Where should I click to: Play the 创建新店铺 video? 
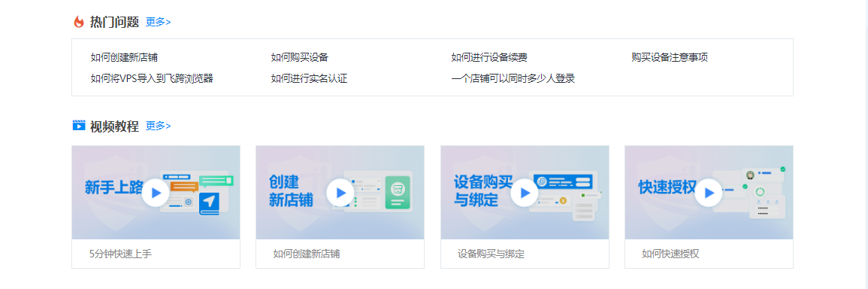(x=340, y=193)
